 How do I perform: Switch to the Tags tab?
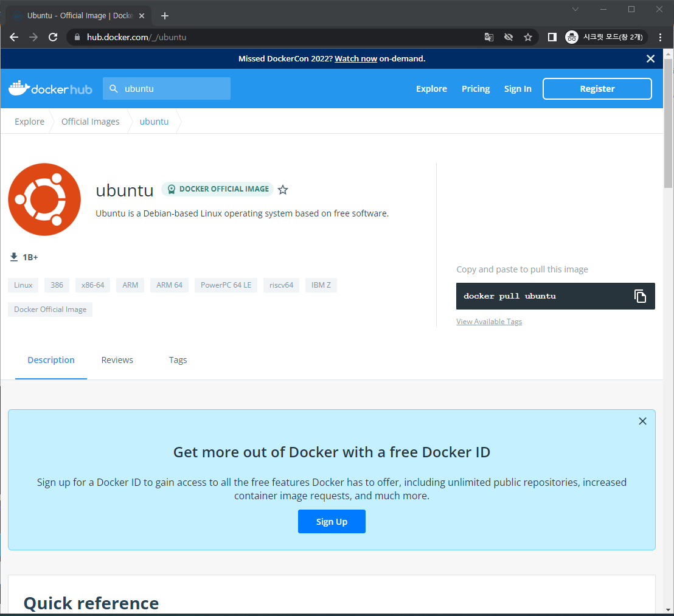pos(178,360)
